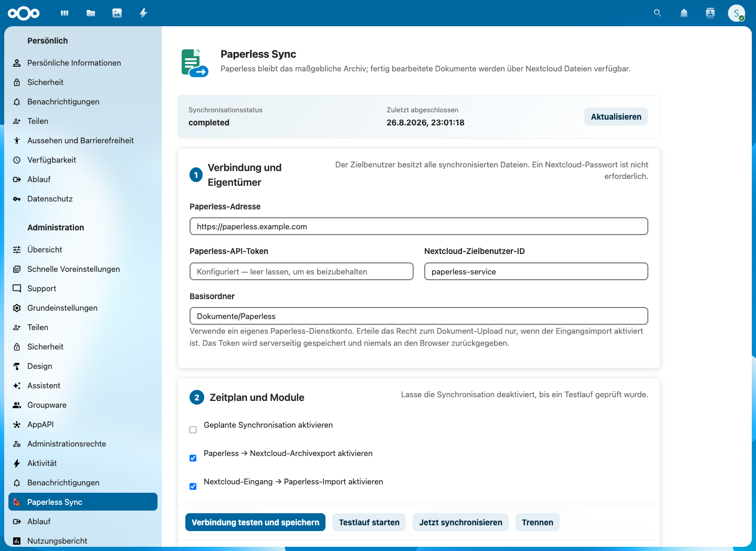
Task: Open administration Sicherheit settings
Action: click(x=83, y=347)
